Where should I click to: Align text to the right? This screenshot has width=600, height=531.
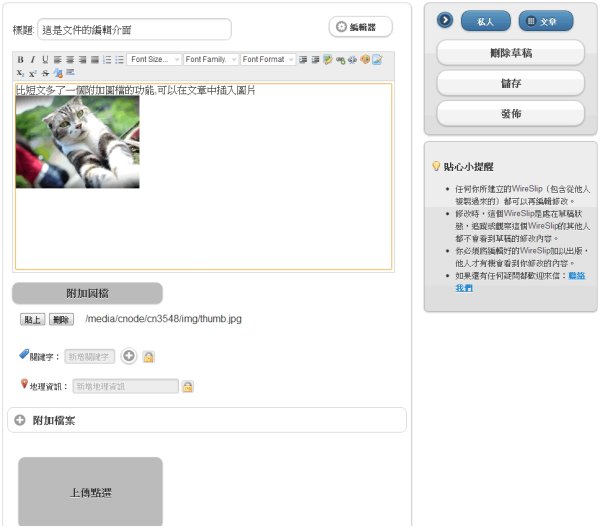pos(82,60)
